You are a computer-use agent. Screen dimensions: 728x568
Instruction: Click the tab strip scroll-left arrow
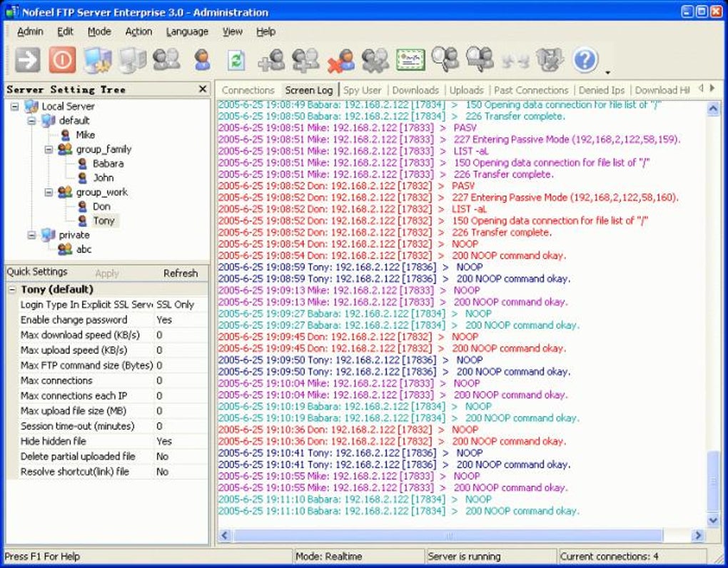pyautogui.click(x=701, y=88)
